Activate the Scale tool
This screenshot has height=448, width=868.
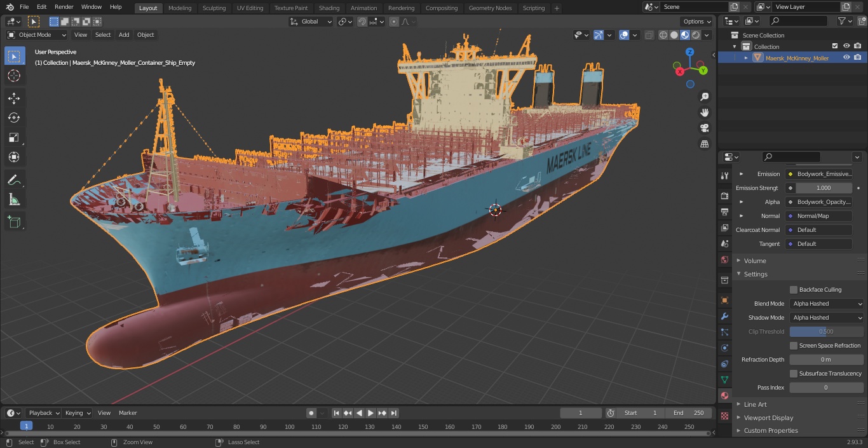(x=14, y=137)
